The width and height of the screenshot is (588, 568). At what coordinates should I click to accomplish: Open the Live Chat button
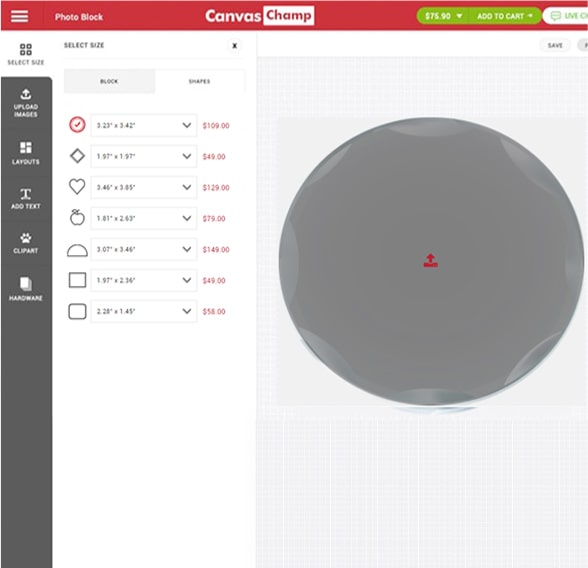pyautogui.click(x=566, y=16)
